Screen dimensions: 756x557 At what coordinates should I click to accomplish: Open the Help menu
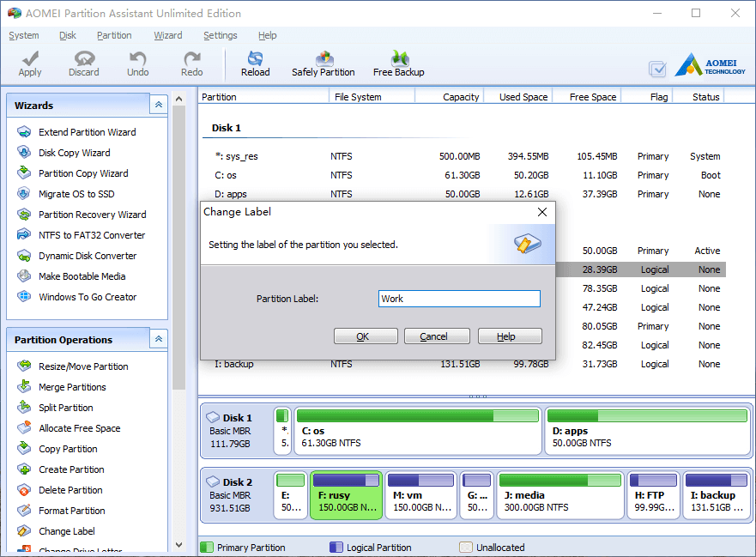pos(268,35)
